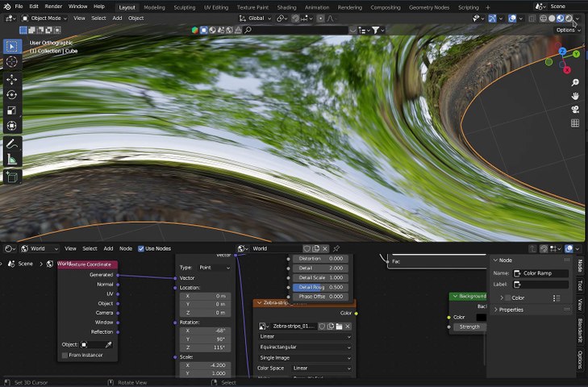Toggle camera view with the camera gizmo
Image resolution: width=588 pixels, height=387 pixels.
pos(575,110)
